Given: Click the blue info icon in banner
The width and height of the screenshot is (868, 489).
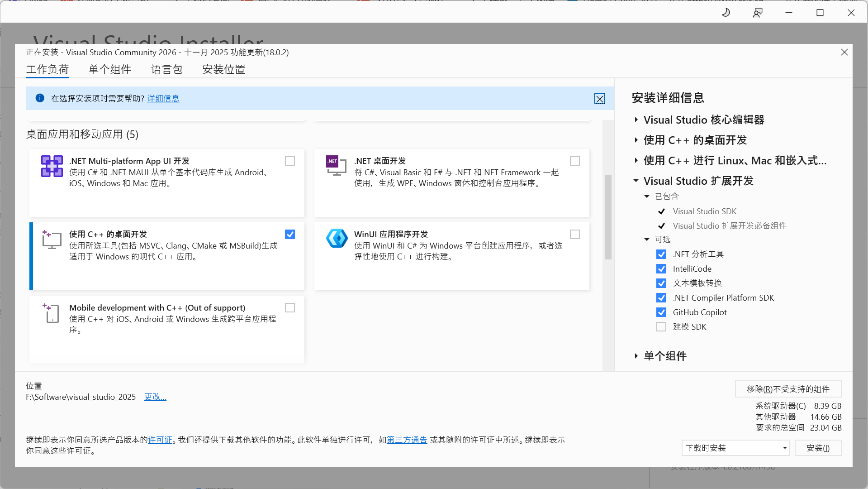Looking at the screenshot, I should [40, 98].
